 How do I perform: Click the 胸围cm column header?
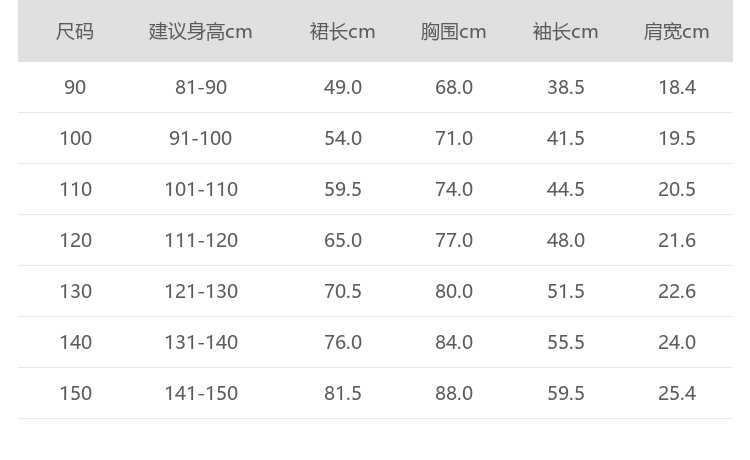453,31
